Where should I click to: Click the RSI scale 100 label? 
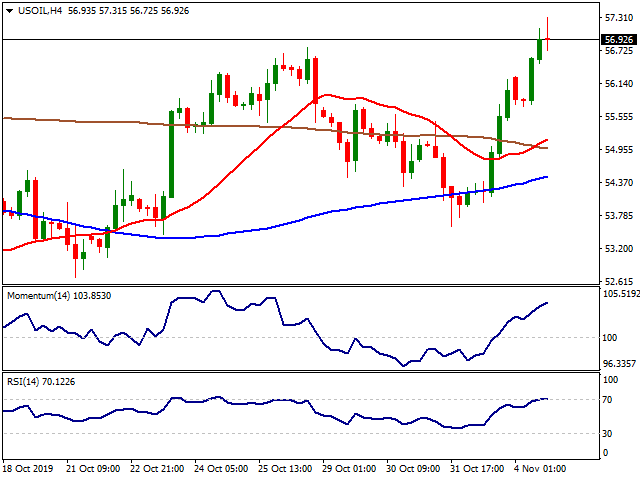click(610, 380)
